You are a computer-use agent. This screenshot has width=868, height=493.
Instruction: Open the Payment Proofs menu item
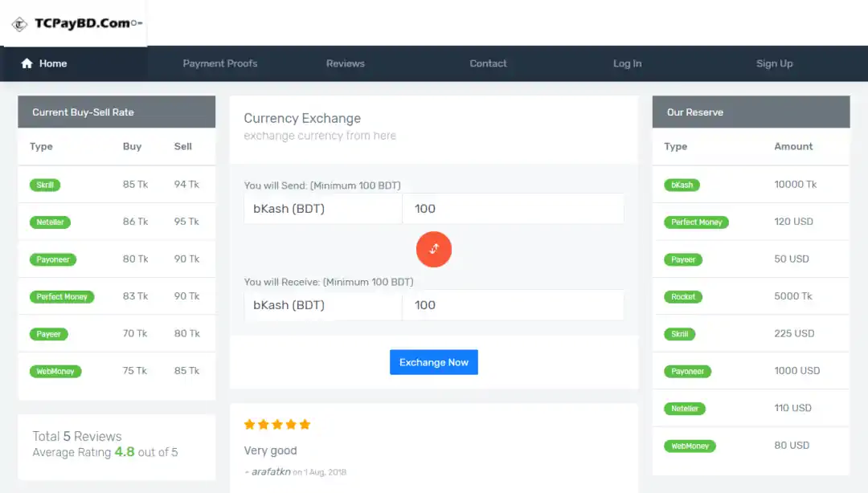220,63
